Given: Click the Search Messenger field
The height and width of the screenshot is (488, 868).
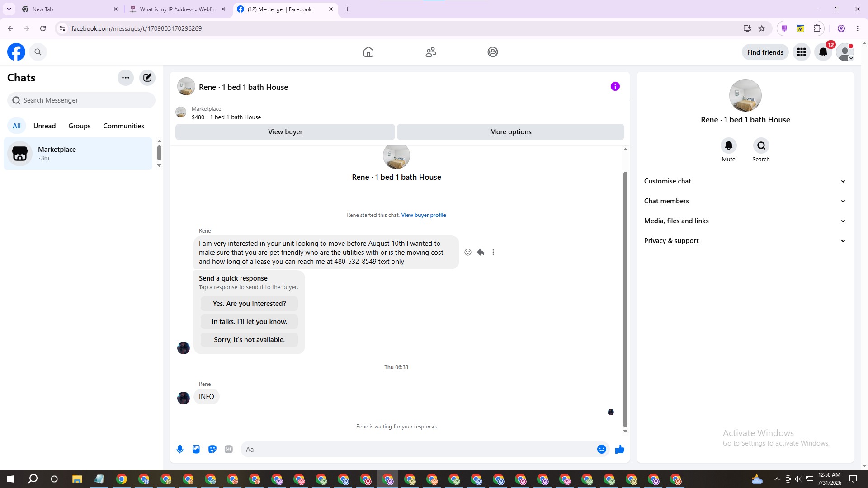Looking at the screenshot, I should 81,100.
